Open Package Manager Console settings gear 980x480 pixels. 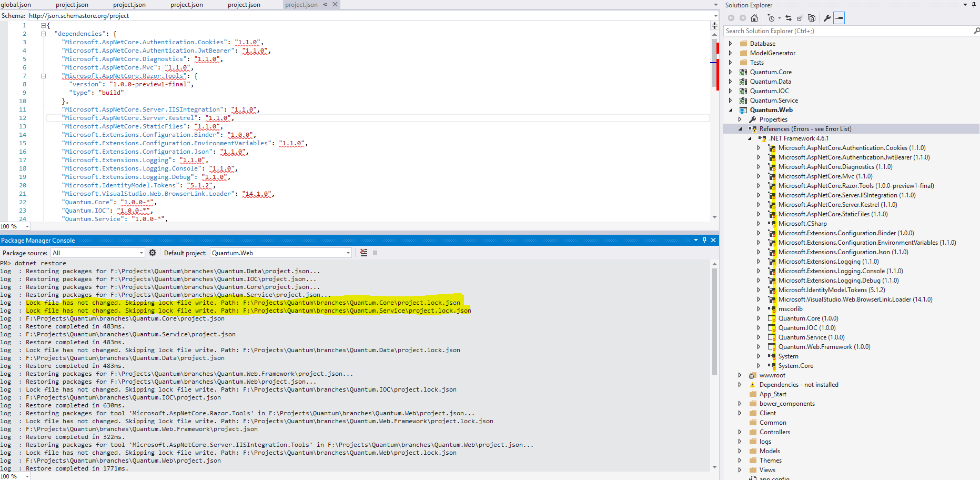point(153,253)
